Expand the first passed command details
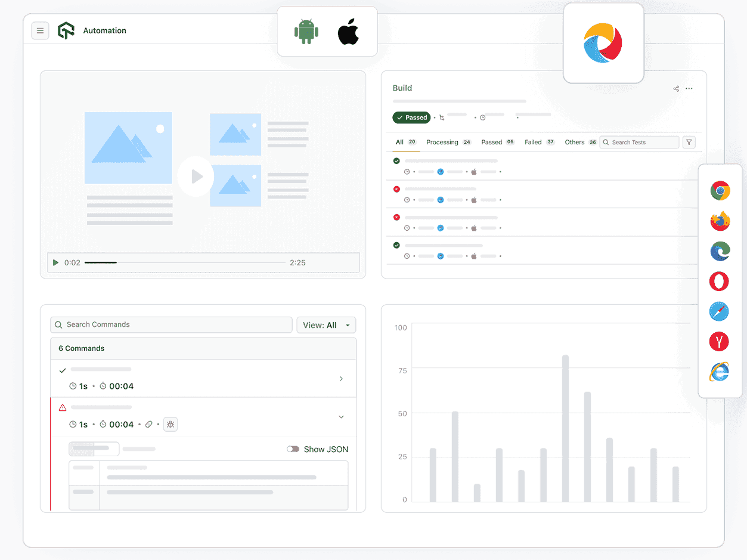The width and height of the screenshot is (747, 560). pos(341,378)
